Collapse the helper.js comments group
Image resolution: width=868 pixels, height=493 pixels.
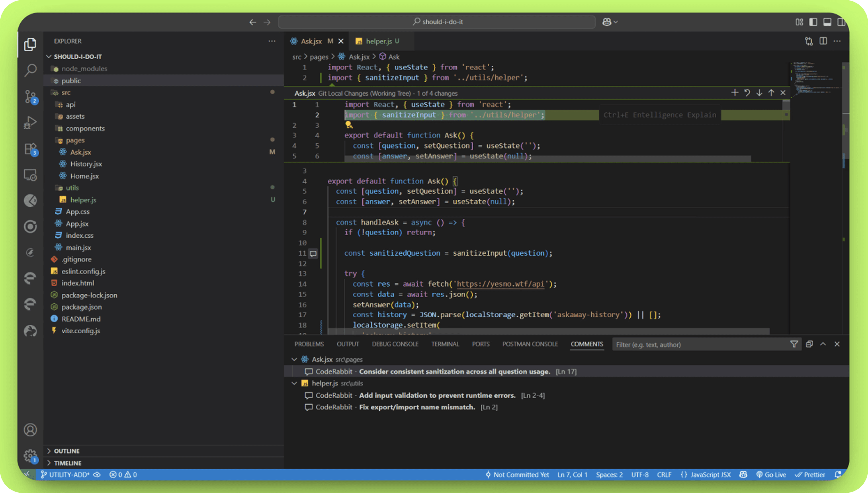[294, 383]
